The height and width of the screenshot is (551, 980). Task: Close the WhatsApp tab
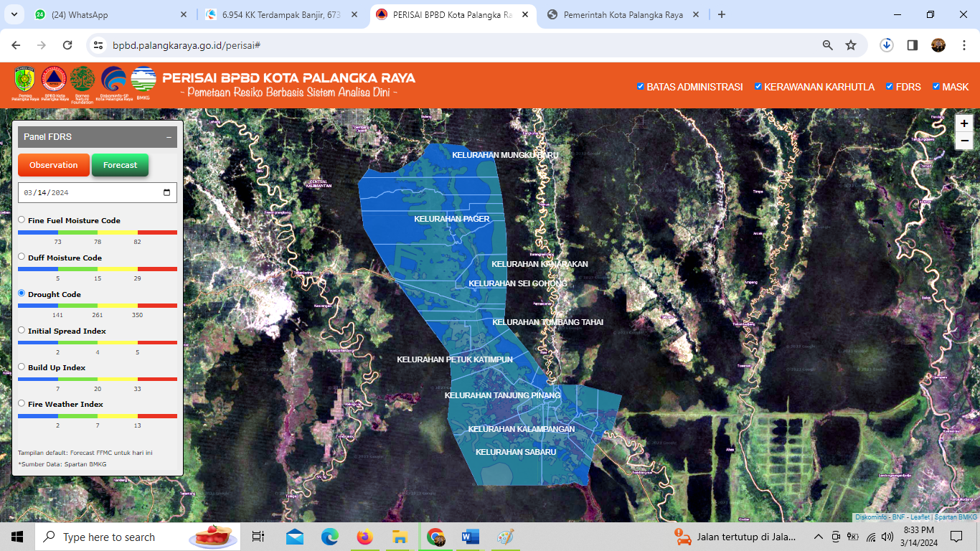(183, 14)
